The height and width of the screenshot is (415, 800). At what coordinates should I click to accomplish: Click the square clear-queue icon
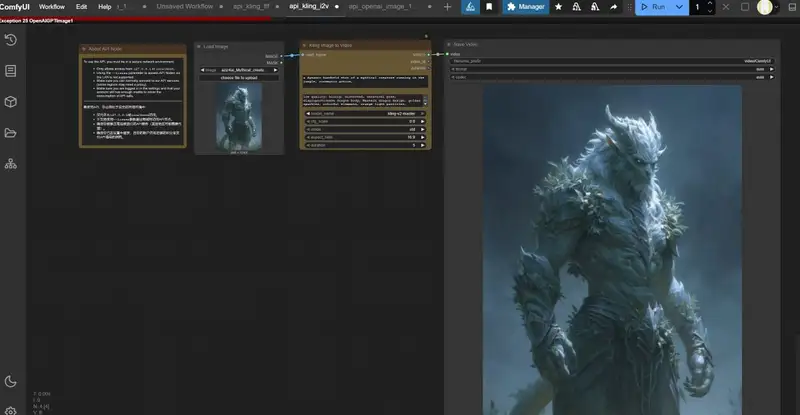(x=745, y=7)
